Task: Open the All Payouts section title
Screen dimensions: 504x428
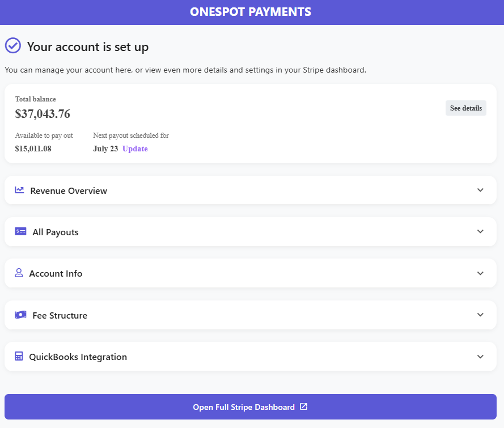Action: [x=56, y=232]
